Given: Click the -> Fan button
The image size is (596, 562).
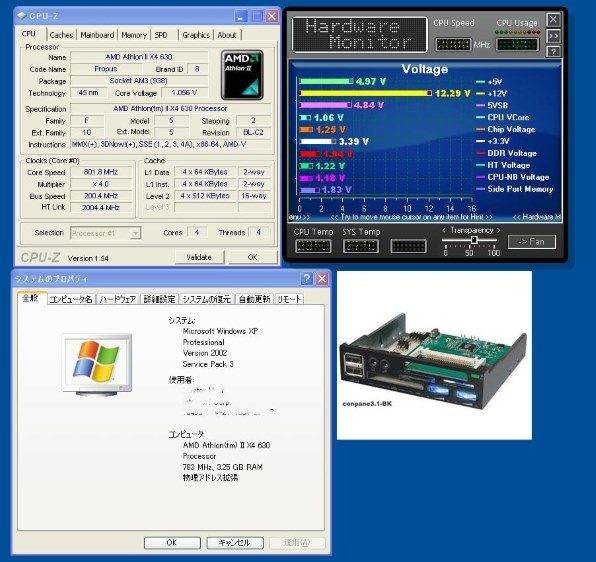Looking at the screenshot, I should 531,242.
